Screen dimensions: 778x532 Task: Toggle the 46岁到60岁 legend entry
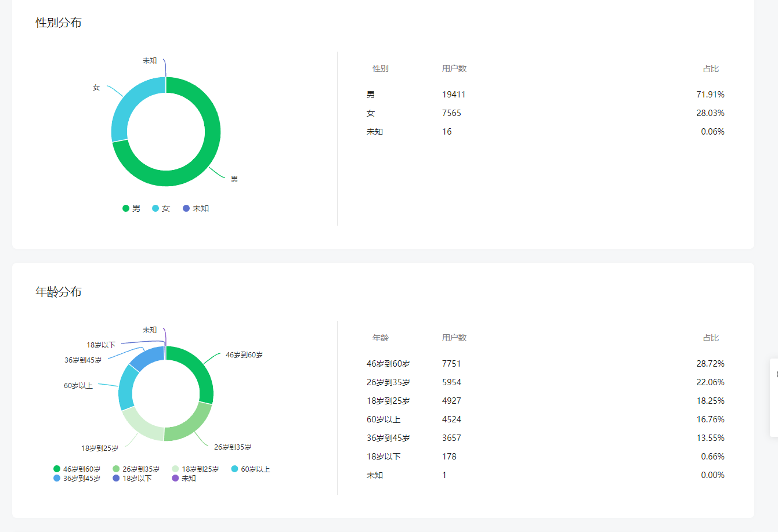click(77, 469)
